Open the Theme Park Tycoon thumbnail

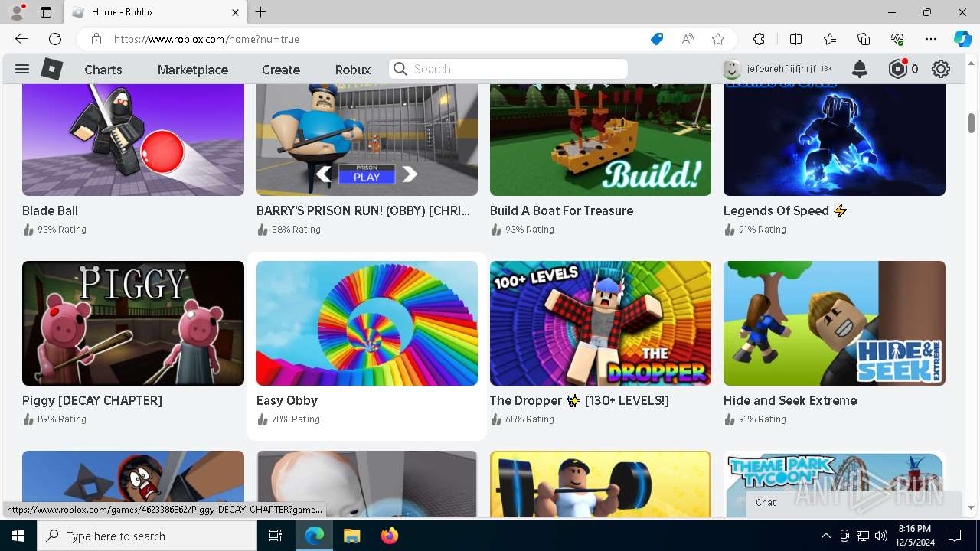pos(835,484)
